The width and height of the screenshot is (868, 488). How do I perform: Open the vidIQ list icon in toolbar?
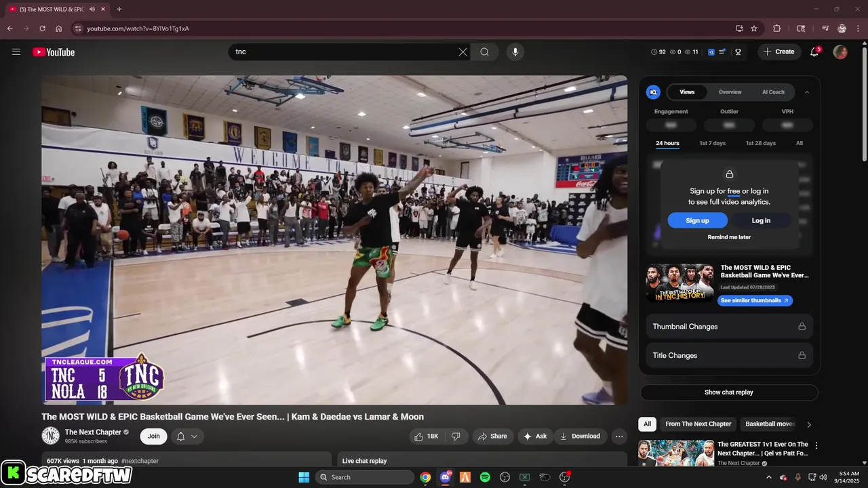click(723, 52)
